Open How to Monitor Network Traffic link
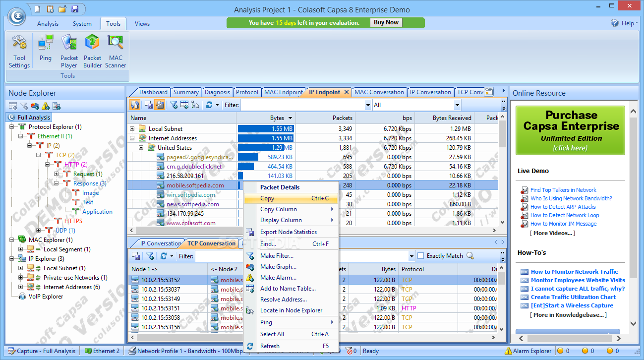Image resolution: width=644 pixels, height=360 pixels. pyautogui.click(x=574, y=272)
